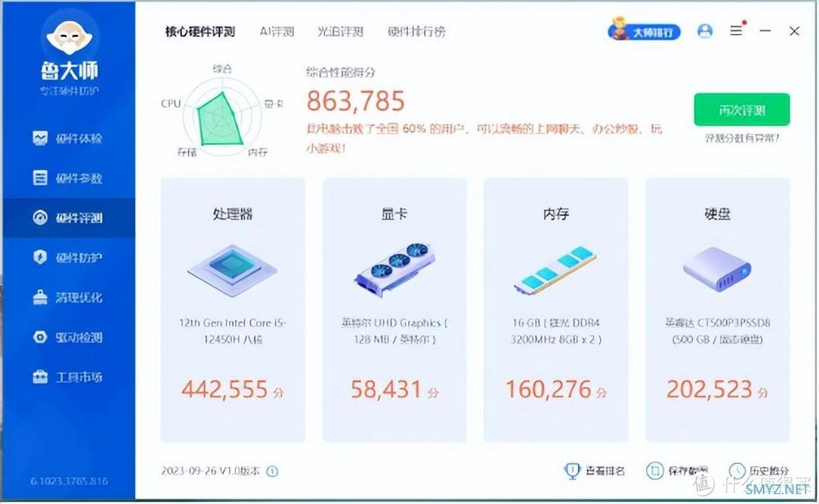
Task: Click the version number 6.1023.3765.816
Action: [x=69, y=481]
